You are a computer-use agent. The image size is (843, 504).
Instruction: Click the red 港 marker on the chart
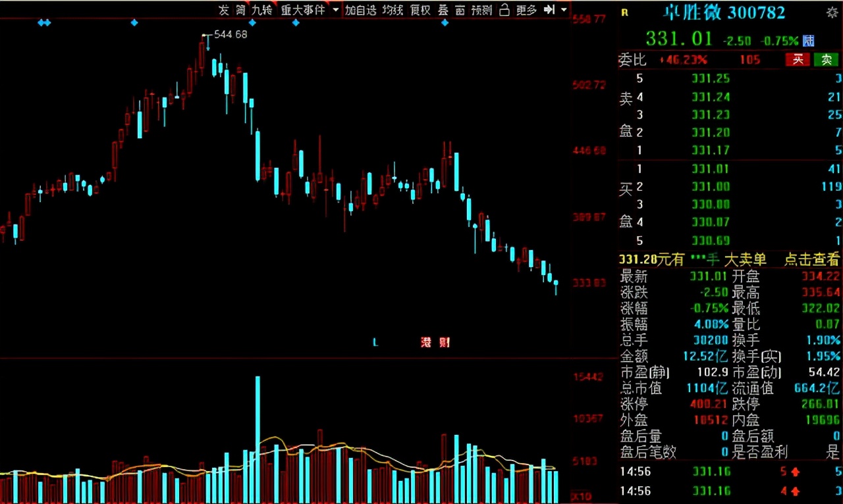tap(425, 342)
